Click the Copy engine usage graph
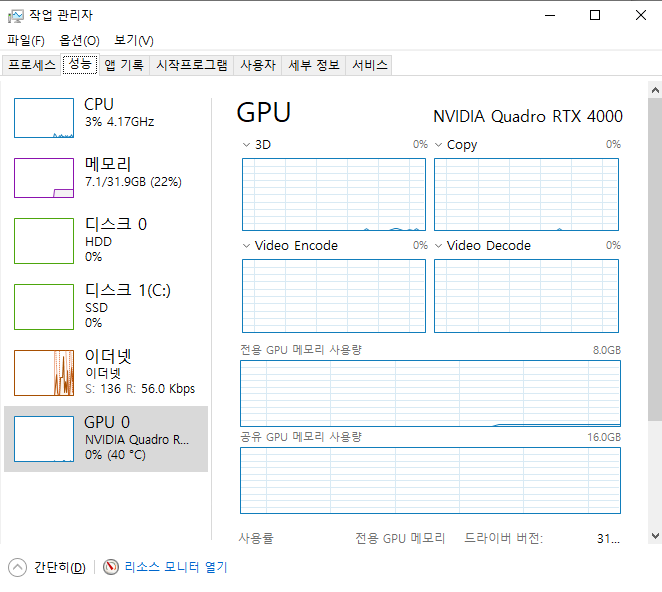662x592 pixels. (x=526, y=195)
